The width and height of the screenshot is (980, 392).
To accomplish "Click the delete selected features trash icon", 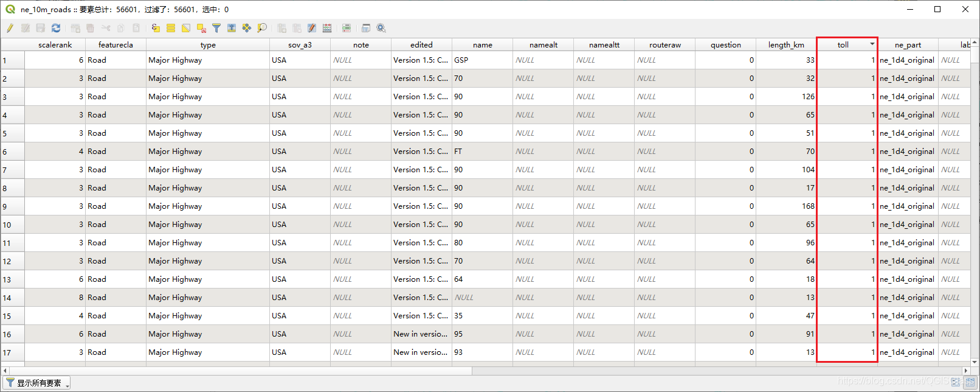I will [x=90, y=28].
